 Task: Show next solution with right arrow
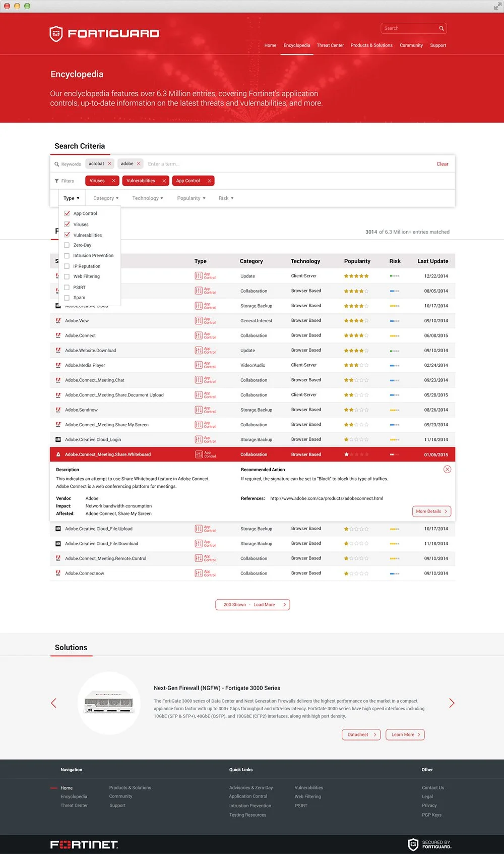pos(452,703)
